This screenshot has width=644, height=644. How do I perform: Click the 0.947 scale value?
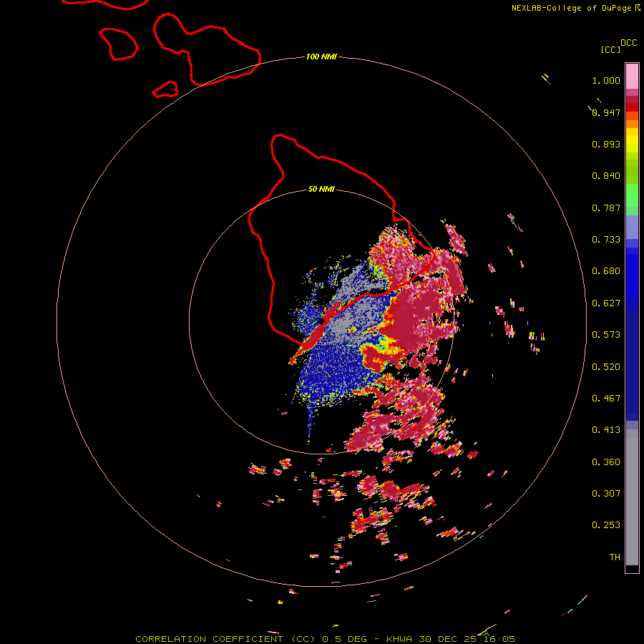pyautogui.click(x=606, y=112)
